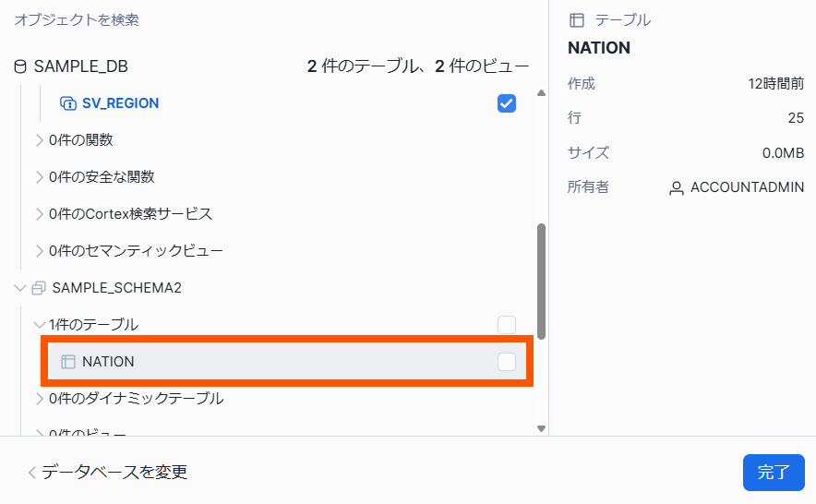
Task: Expand 0件のCortex検索サービス node
Action: tap(39, 214)
